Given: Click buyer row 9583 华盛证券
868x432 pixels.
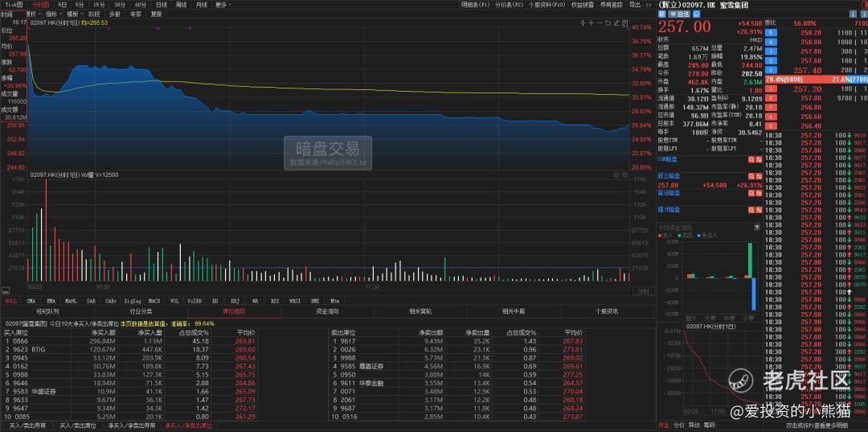Looking at the screenshot, I should tap(131, 391).
